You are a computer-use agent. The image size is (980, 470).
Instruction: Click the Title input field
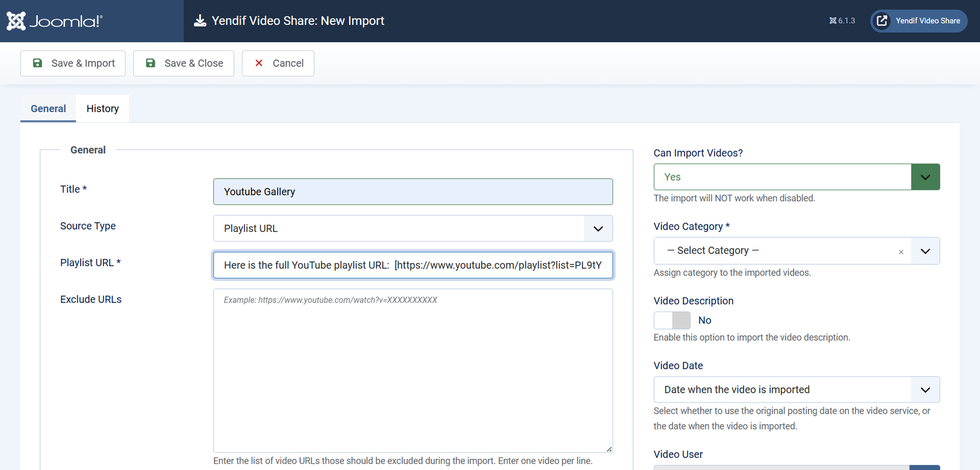413,192
